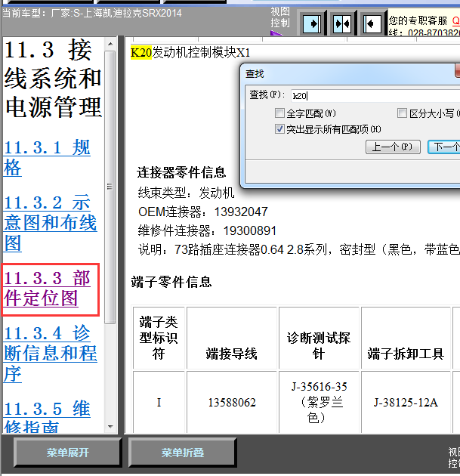Click the center-split view control icon

pyautogui.click(x=342, y=23)
